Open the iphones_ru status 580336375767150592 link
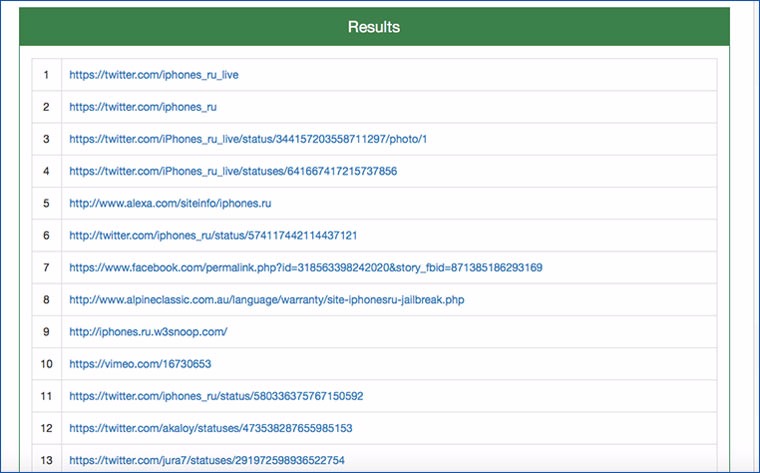Image resolution: width=760 pixels, height=473 pixels. (x=216, y=396)
